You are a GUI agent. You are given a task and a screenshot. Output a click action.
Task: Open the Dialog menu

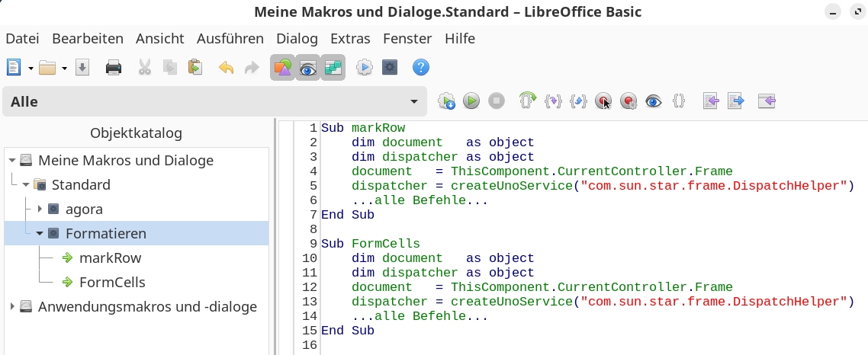click(x=297, y=39)
